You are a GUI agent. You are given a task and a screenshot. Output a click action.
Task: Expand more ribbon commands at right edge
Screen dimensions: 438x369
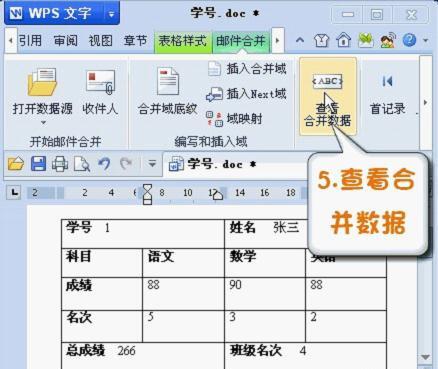point(426,103)
